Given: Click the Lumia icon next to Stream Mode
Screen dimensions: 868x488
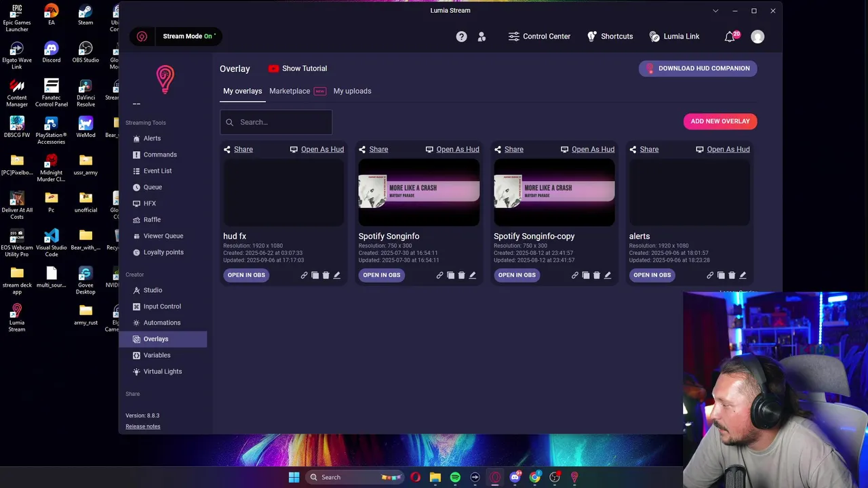Looking at the screenshot, I should pyautogui.click(x=142, y=37).
